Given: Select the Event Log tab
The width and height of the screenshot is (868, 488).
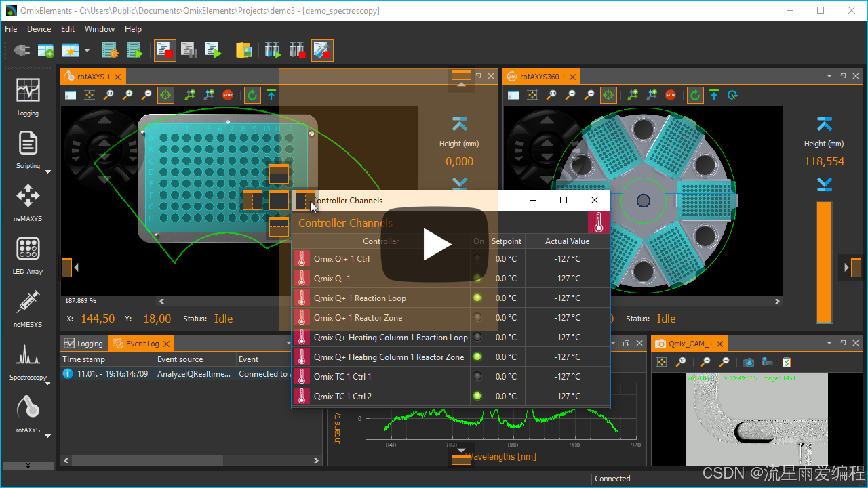Looking at the screenshot, I should [142, 344].
